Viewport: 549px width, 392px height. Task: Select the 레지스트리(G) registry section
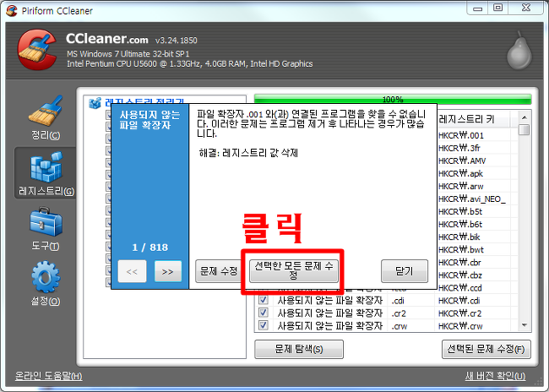click(x=46, y=173)
